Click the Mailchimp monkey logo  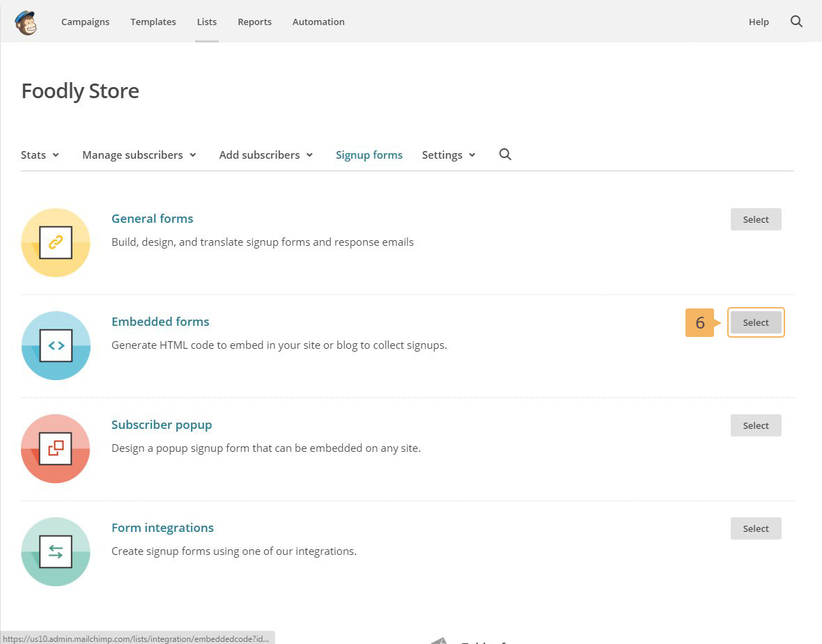click(x=26, y=22)
